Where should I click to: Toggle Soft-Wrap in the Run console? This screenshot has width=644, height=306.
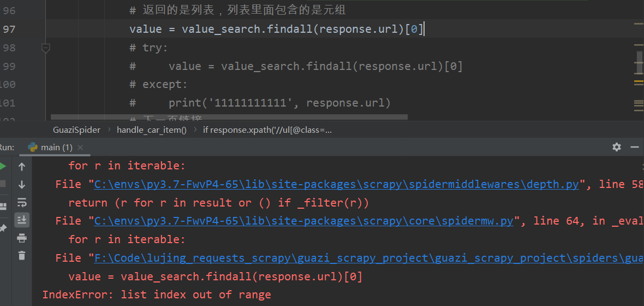point(22,203)
